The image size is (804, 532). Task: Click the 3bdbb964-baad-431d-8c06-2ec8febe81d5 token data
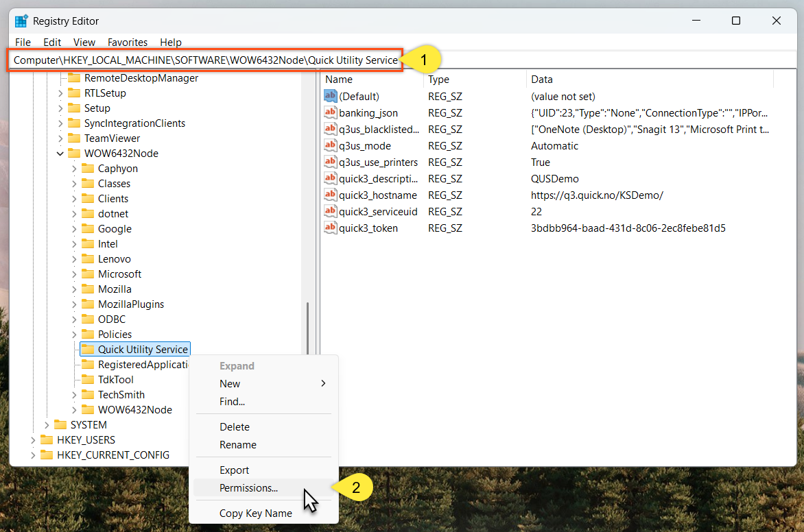[x=628, y=228]
